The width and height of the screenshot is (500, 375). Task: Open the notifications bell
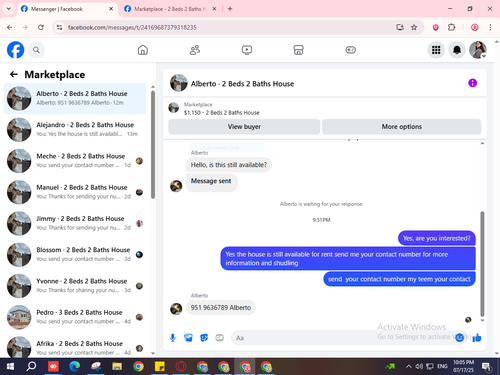point(457,50)
